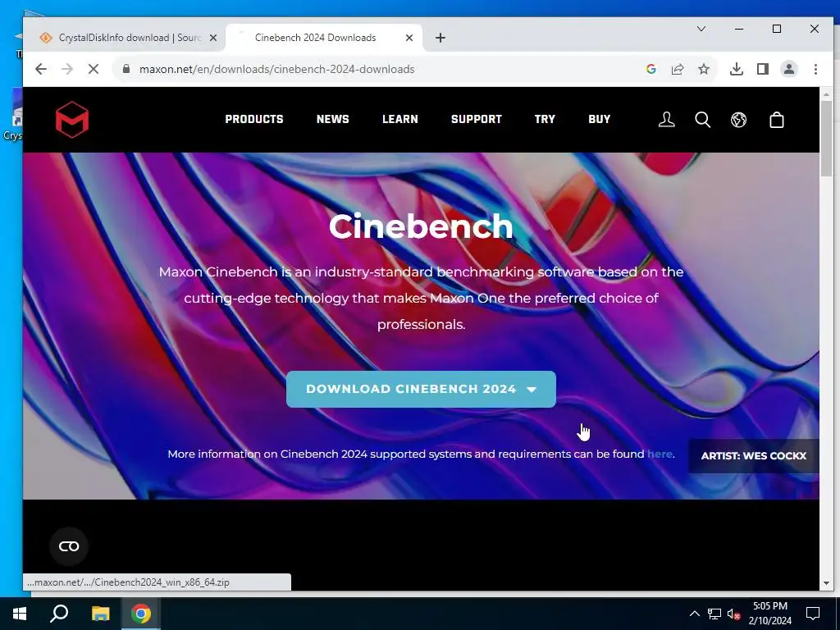Viewport: 840px width, 630px height.
Task: Select the Cinebench 2024 Downloads tab
Action: point(324,38)
